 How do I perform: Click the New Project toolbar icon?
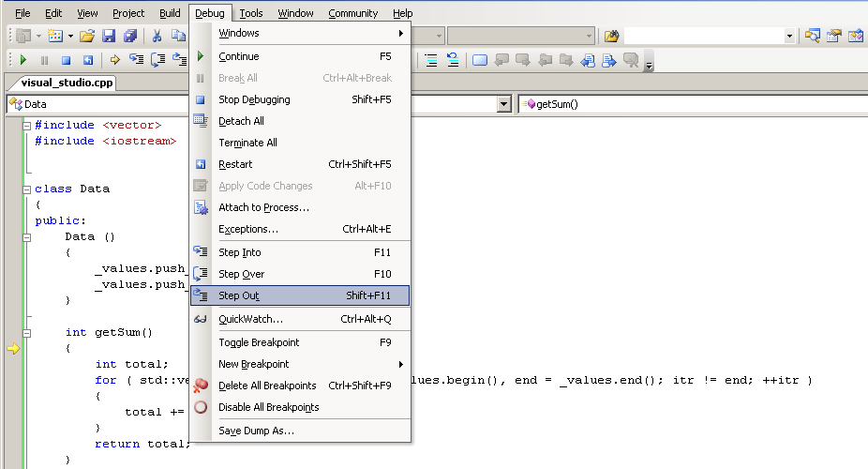23,36
